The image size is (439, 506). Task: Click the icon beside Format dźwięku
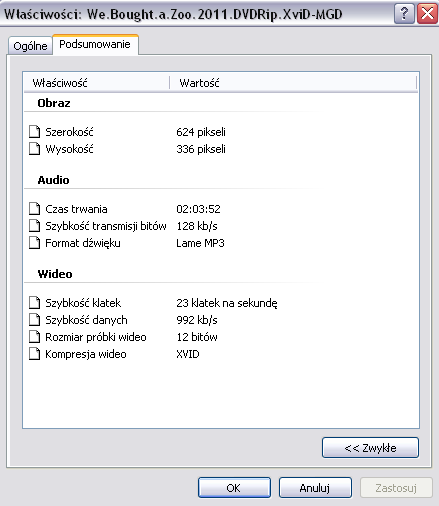coord(34,243)
